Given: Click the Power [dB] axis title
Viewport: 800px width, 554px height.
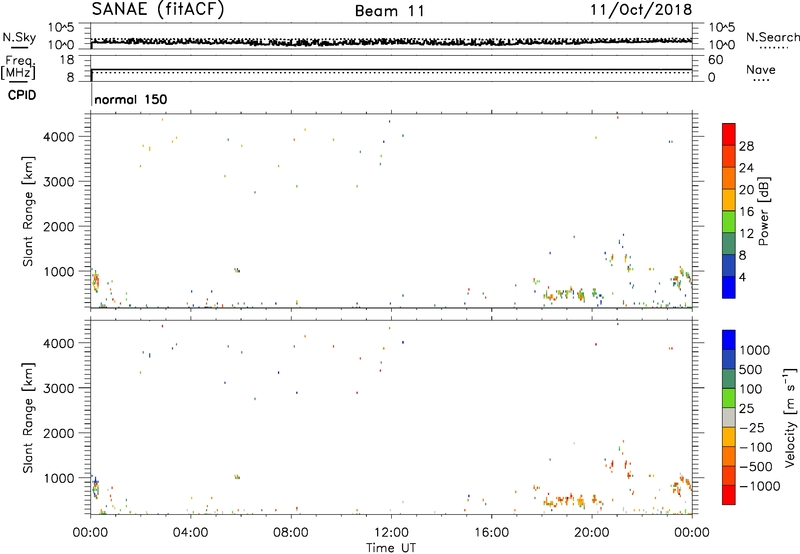Looking at the screenshot, I should 764,211.
